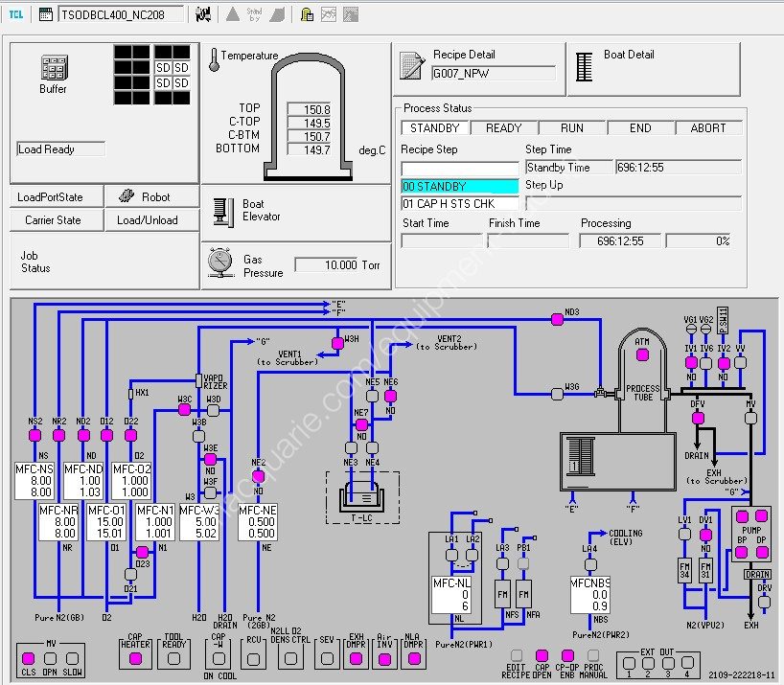Toggle the MV CLS indicator

(x=29, y=658)
